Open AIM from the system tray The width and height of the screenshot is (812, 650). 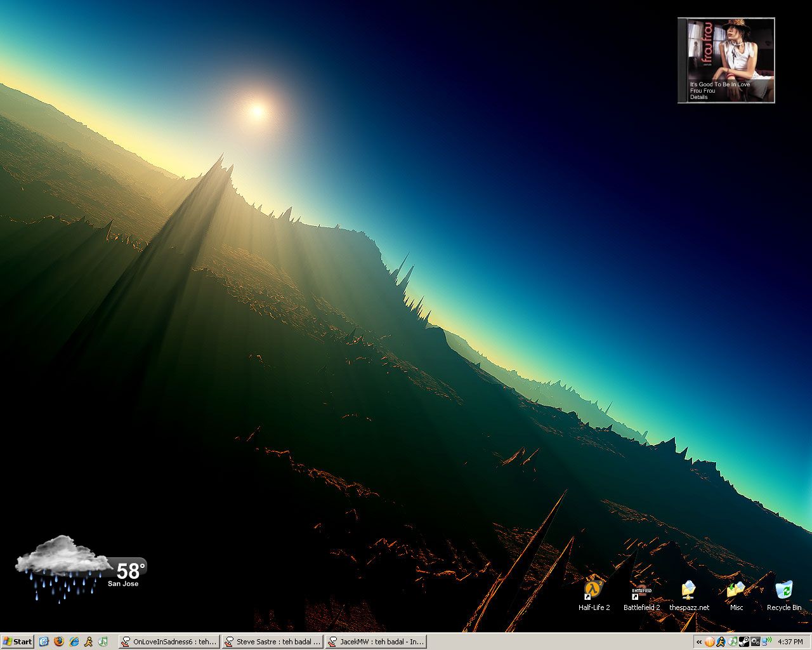point(721,642)
